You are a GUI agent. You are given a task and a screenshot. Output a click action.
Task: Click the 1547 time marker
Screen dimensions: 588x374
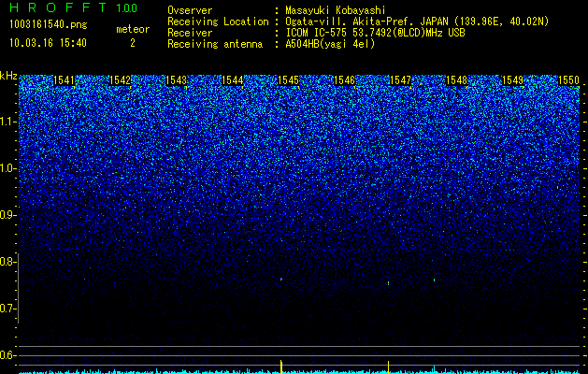[400, 80]
